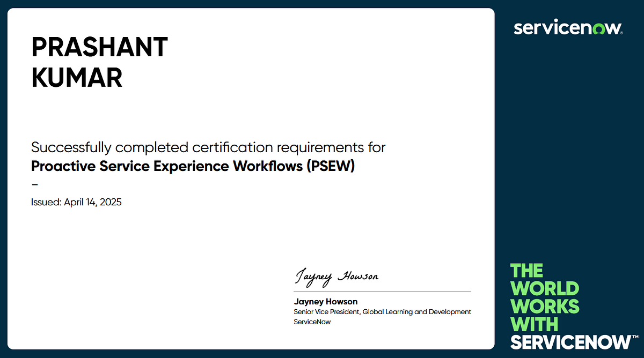The image size is (644, 358).
Task: Click the SERVICENOW trademark wordmark at bottom right
Action: tap(570, 341)
